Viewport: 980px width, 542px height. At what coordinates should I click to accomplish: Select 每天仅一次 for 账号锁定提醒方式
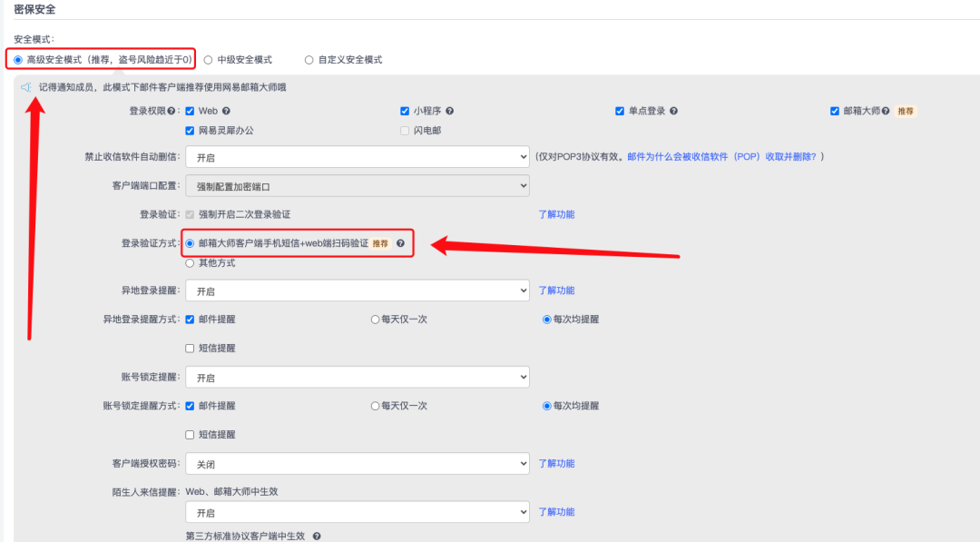[x=375, y=407]
